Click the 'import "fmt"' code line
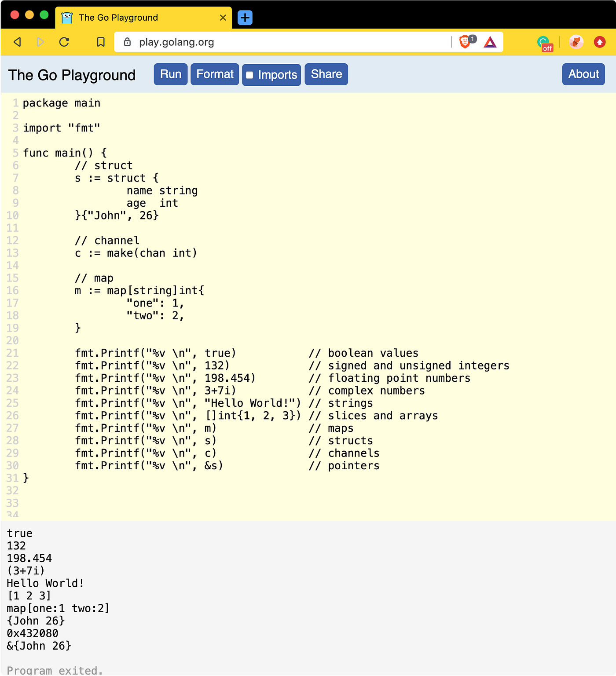 (x=62, y=128)
